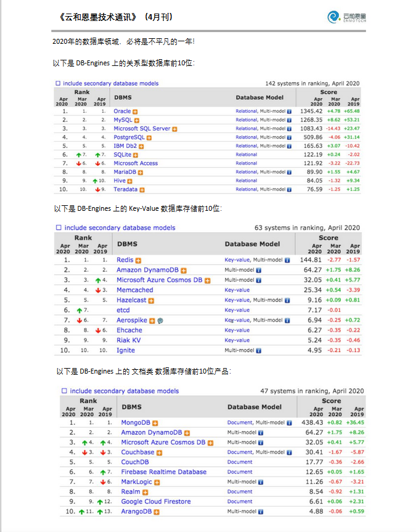This screenshot has height=532, width=416.
Task: Click the '63 systems in ranking, April 2020' text
Action: [308, 227]
